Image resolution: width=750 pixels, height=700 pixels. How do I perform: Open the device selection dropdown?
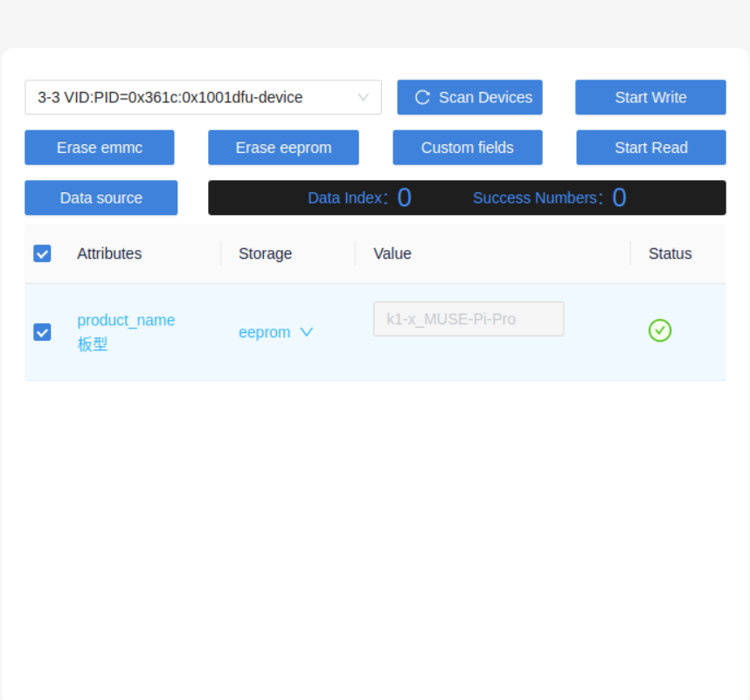pos(204,97)
